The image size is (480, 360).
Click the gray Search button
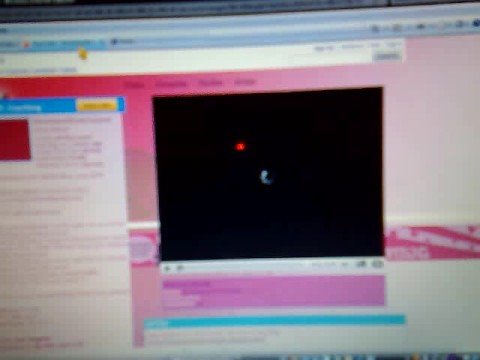pos(387,57)
